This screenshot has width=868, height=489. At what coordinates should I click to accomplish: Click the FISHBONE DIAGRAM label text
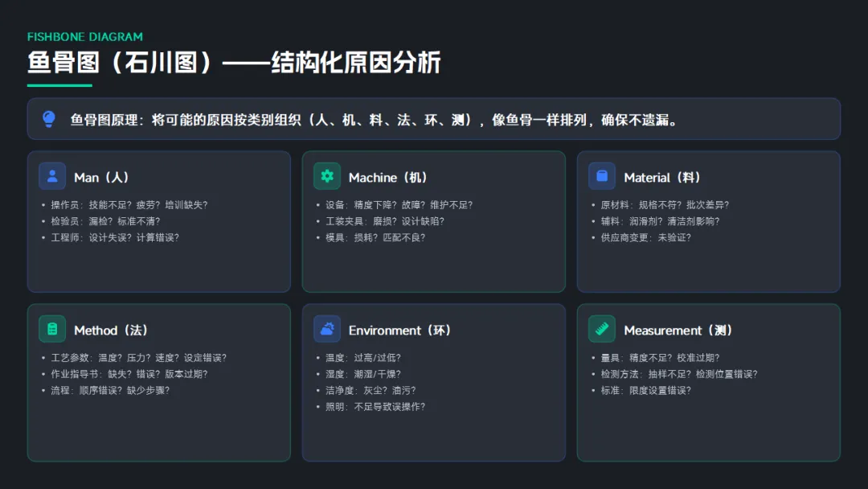coord(85,37)
